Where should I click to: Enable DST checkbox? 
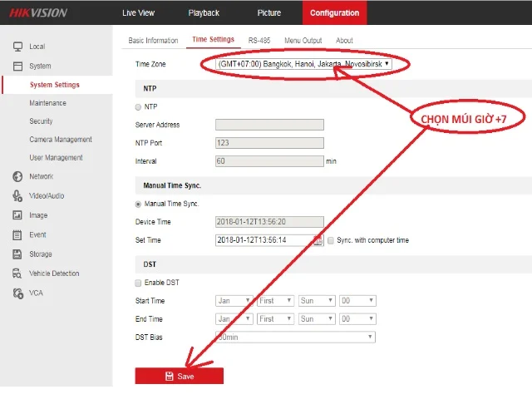click(x=138, y=283)
